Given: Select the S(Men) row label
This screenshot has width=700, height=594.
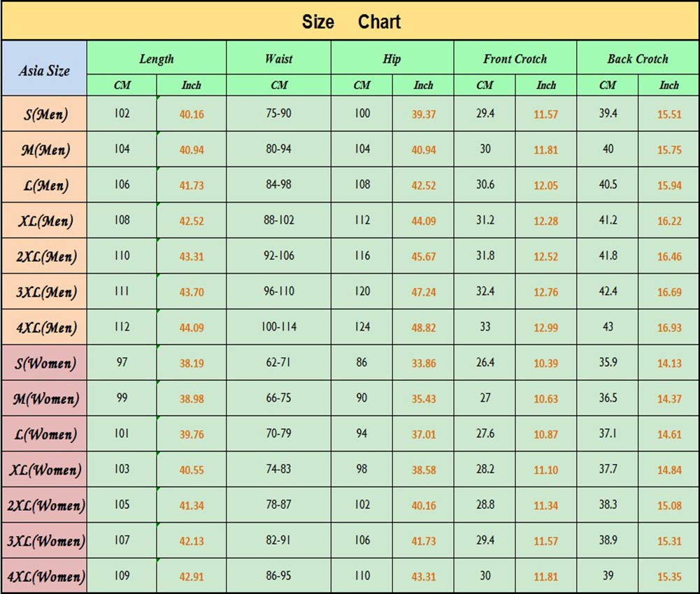Looking at the screenshot, I should tap(44, 114).
